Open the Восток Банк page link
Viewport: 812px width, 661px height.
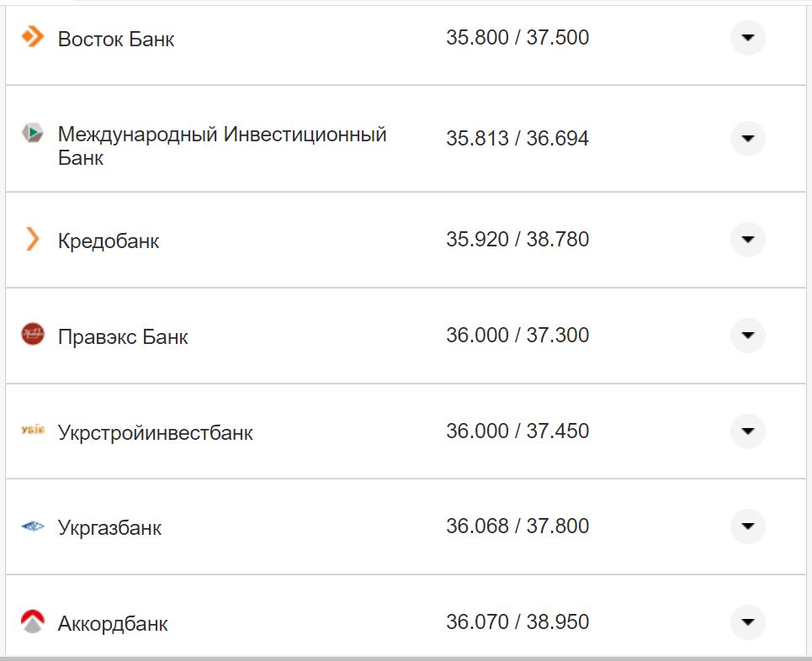pos(115,39)
